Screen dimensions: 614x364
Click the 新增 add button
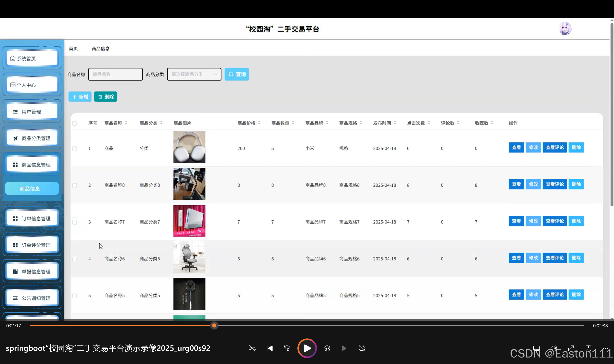click(80, 97)
